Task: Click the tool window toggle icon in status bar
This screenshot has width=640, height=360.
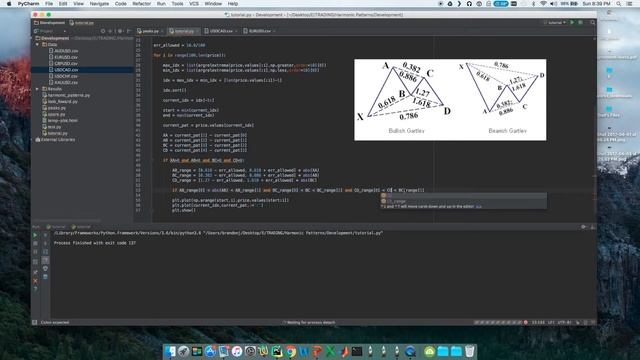Action: click(x=35, y=322)
